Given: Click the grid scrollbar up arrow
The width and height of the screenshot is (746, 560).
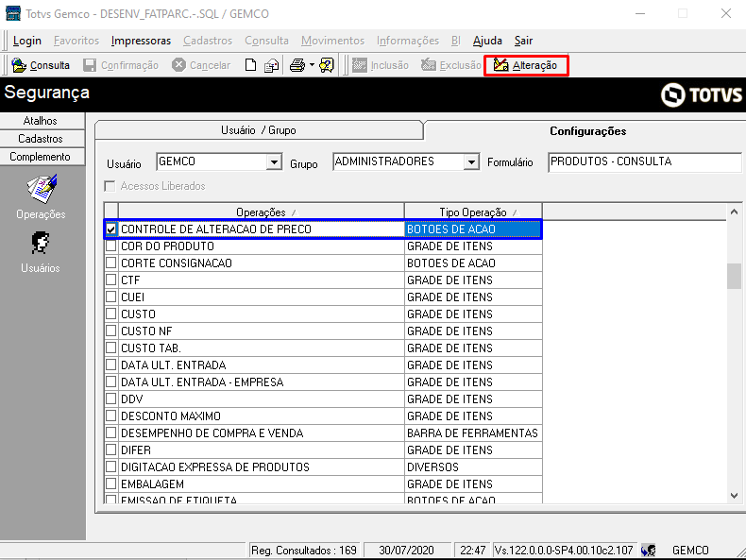Looking at the screenshot, I should (x=734, y=212).
